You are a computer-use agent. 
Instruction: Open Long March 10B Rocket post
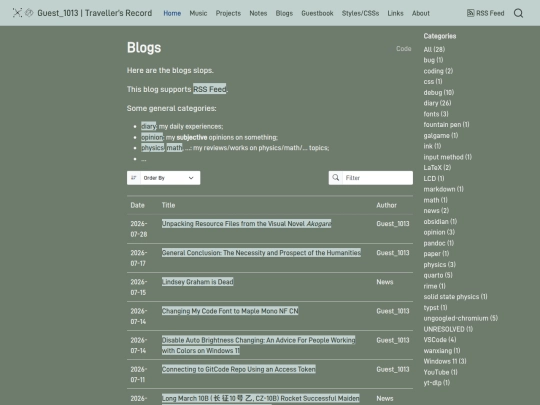coord(261,398)
